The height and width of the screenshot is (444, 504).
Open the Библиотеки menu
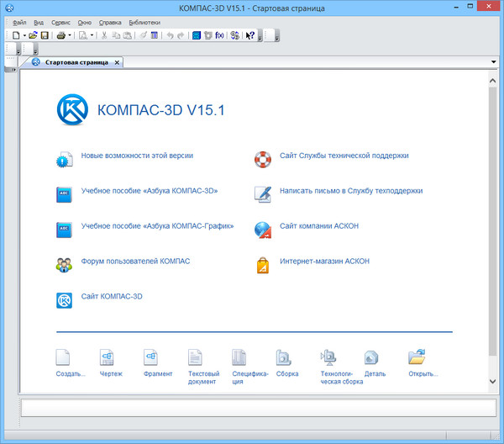143,22
